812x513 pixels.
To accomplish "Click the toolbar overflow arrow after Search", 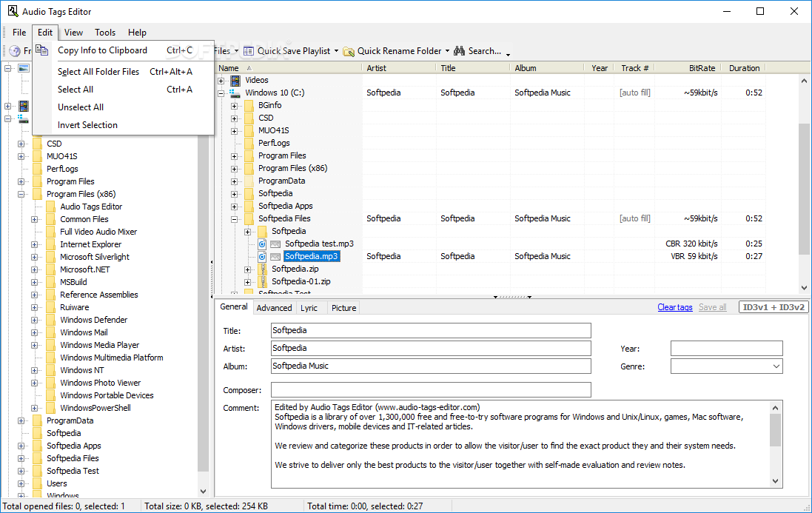I will click(508, 54).
